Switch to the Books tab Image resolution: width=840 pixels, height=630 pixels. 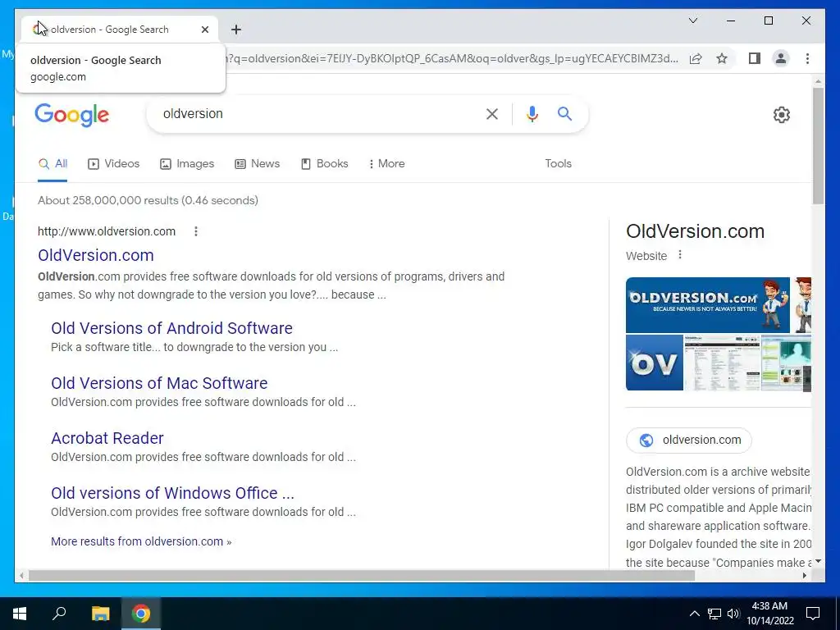click(325, 164)
